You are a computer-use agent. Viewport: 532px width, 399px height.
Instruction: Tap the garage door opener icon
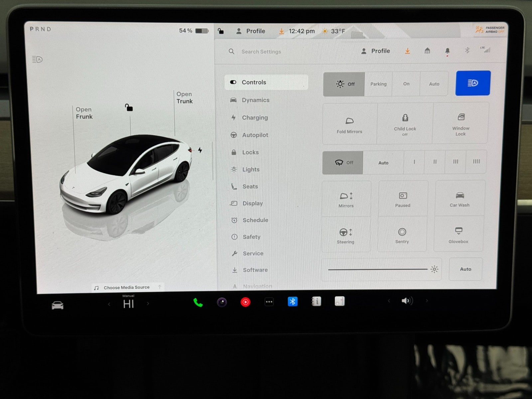click(427, 51)
